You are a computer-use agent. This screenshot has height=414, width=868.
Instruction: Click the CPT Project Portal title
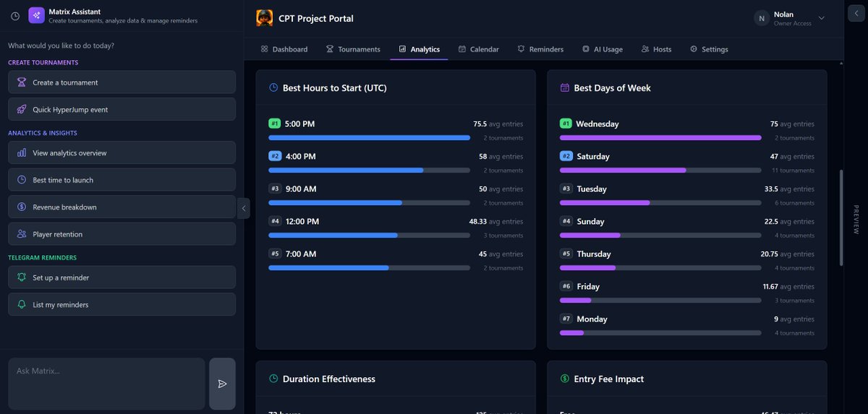click(x=316, y=18)
